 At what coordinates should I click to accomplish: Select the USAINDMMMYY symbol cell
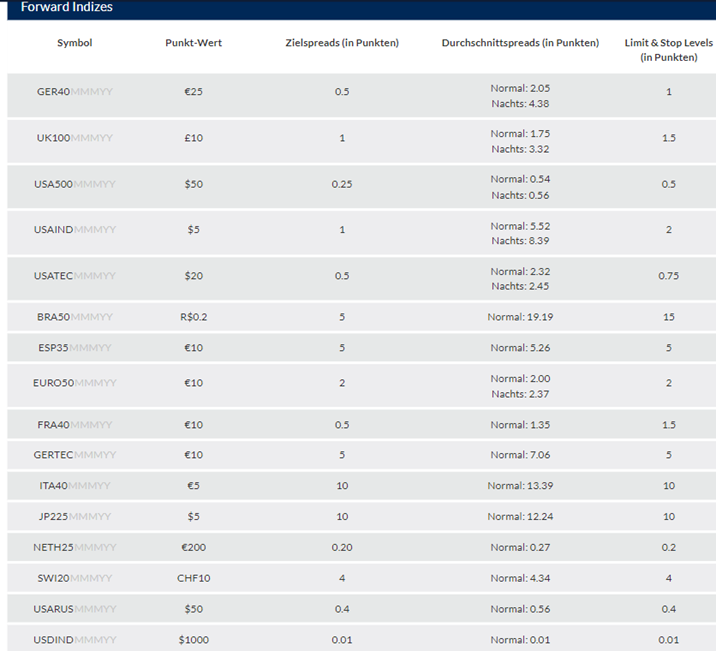click(x=74, y=230)
